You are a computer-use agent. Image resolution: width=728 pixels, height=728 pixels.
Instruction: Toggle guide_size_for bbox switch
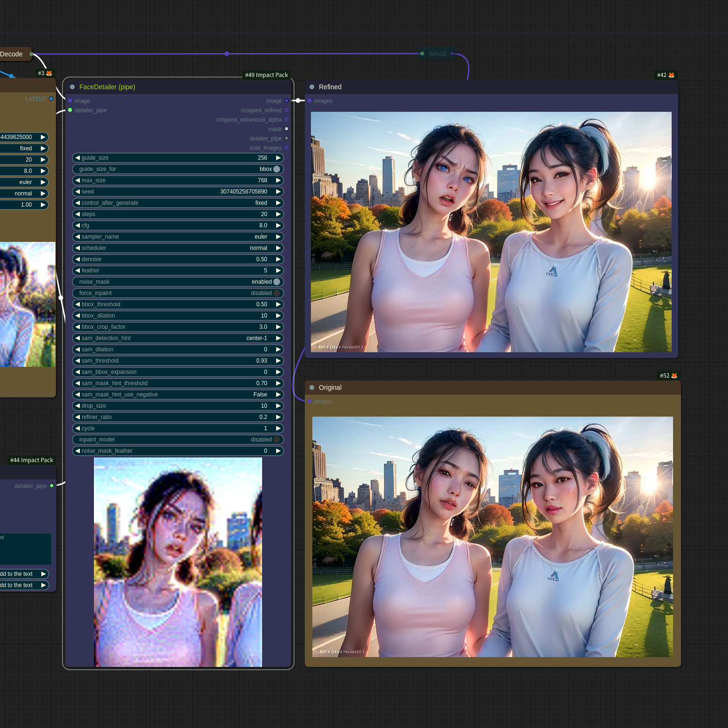(277, 169)
